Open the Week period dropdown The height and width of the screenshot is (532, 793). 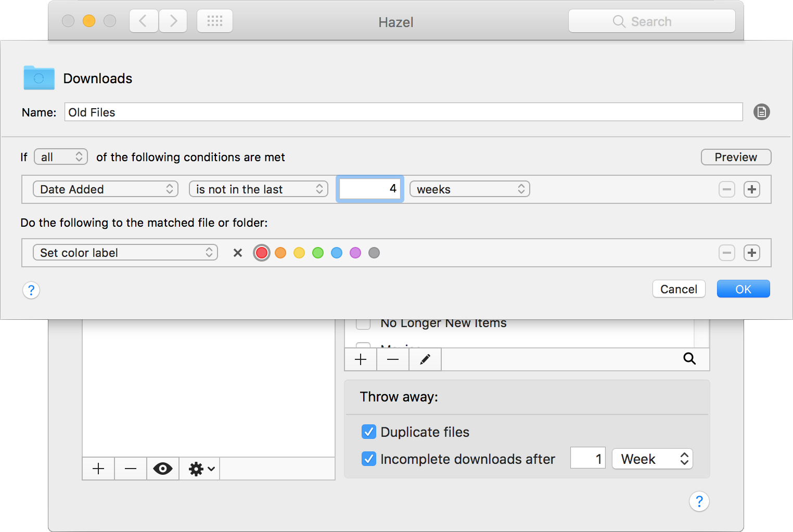pos(653,459)
